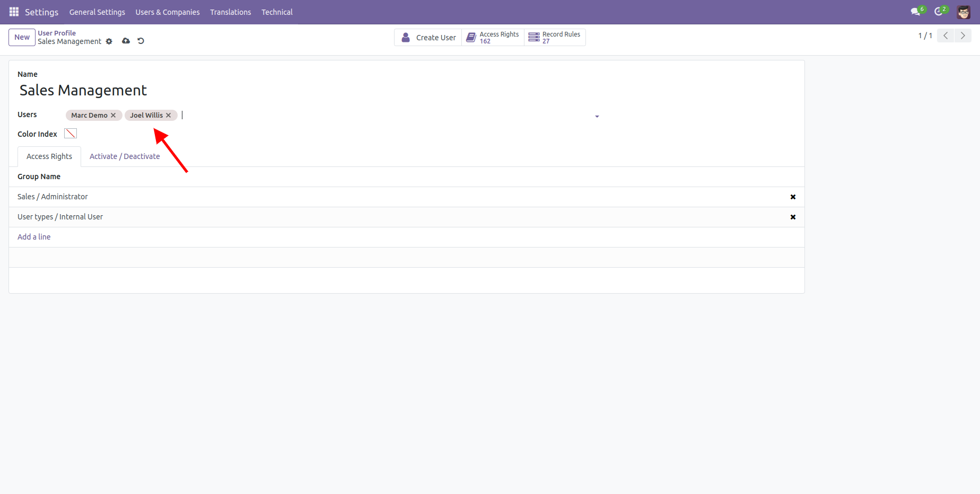Delete the Sales / Administrator group row

793,197
